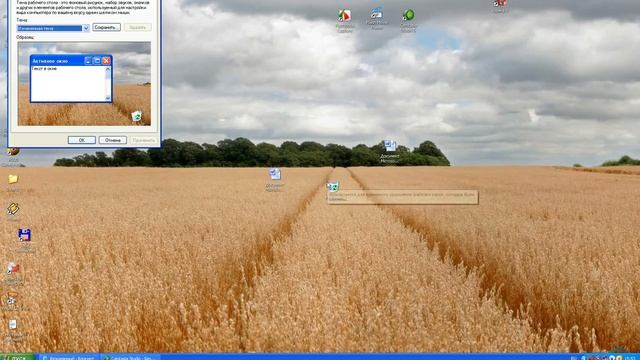
Task: Confirm the dialog with OK
Action: [x=82, y=140]
